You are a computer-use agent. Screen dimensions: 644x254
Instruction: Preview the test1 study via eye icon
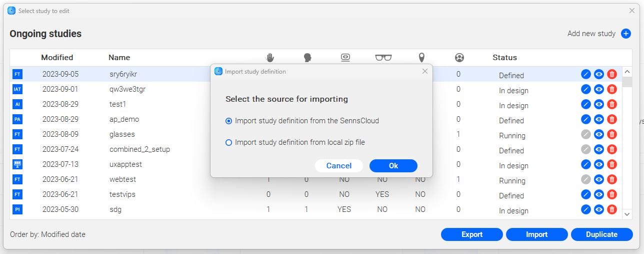point(599,104)
